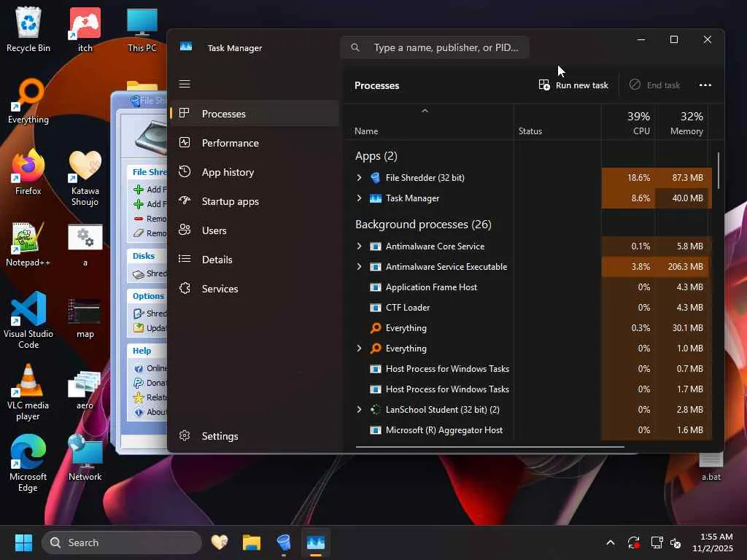Select the Firefox desktop shortcut
Screen dimensions: 747x560
click(x=28, y=172)
